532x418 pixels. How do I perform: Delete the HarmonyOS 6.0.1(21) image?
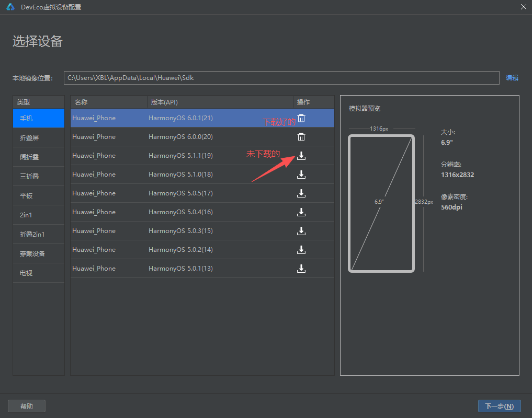tap(301, 118)
